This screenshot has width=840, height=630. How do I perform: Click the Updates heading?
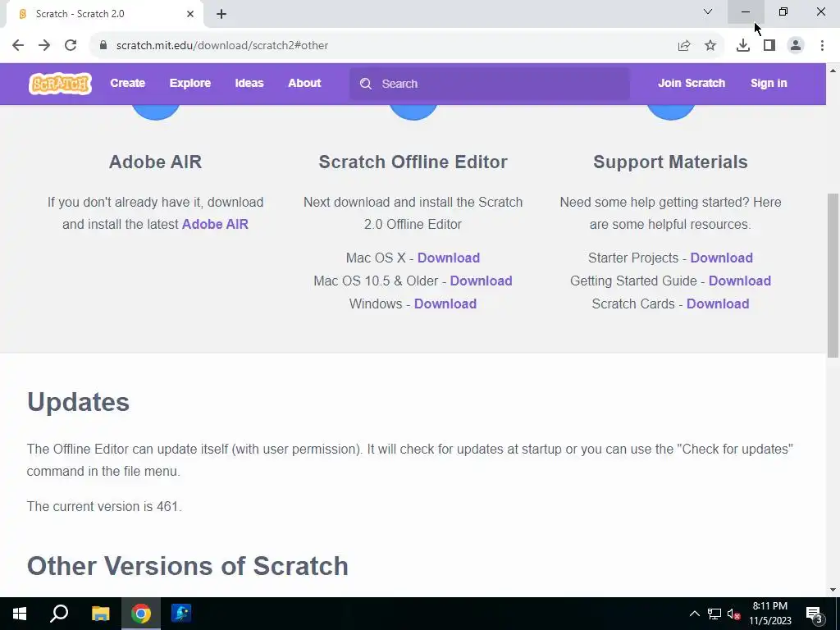[x=78, y=402]
